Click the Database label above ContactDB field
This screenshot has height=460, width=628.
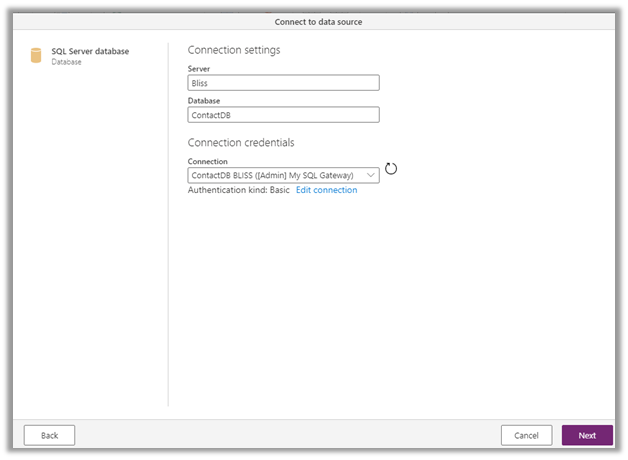[x=206, y=101]
